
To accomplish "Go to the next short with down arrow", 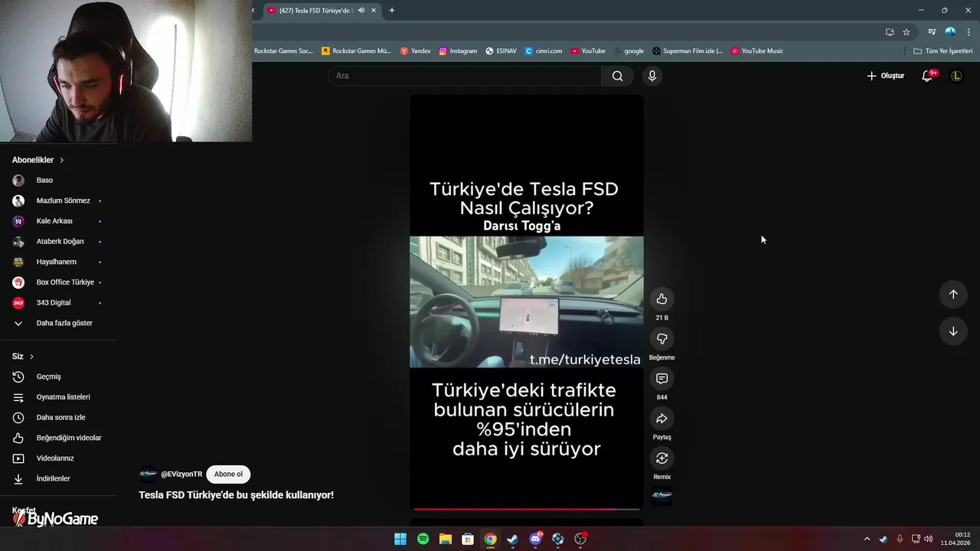I will [953, 331].
